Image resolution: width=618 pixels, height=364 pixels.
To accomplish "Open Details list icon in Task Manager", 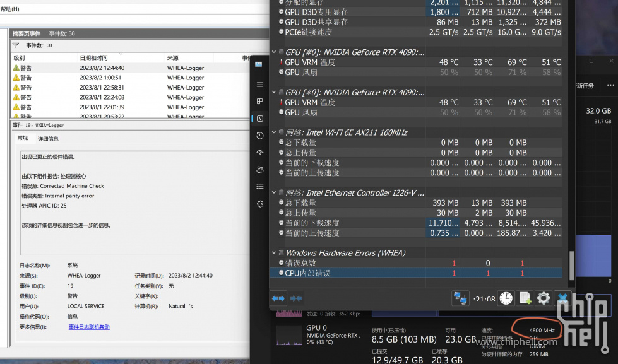I will click(259, 187).
